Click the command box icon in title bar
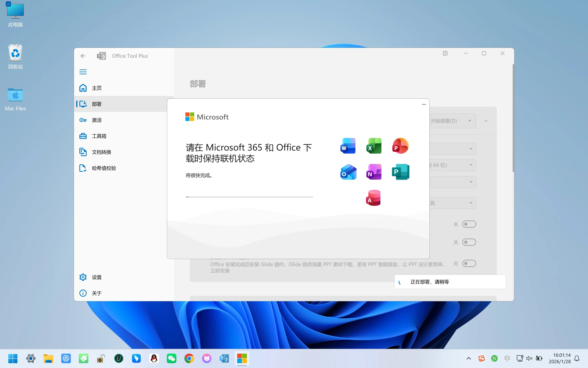 (x=445, y=53)
